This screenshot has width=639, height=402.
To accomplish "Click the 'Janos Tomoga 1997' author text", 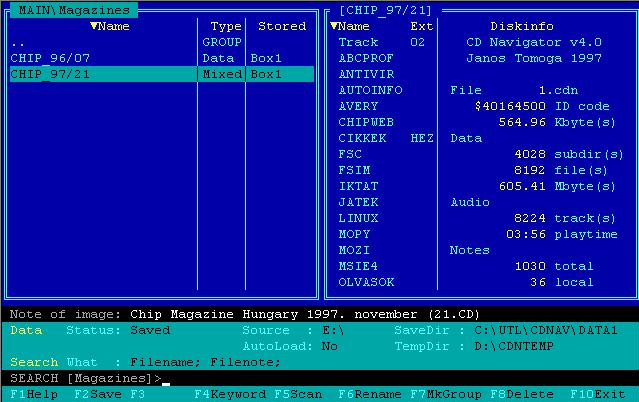I will tap(533, 58).
